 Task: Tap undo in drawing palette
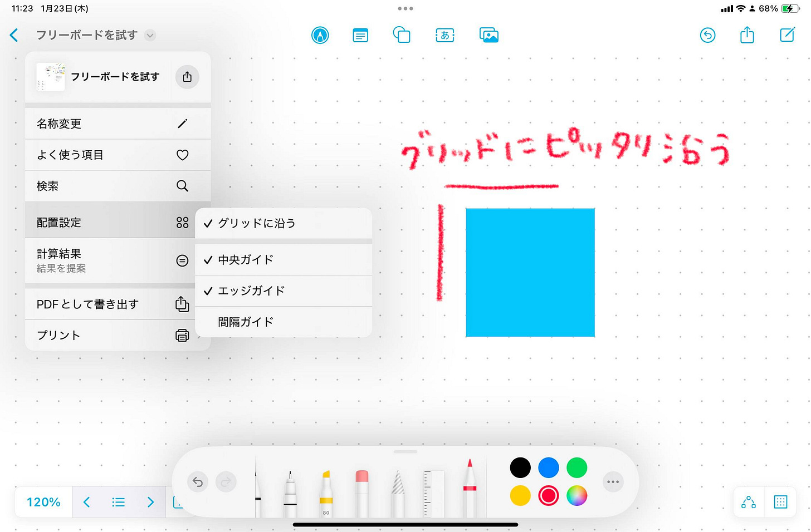198,482
